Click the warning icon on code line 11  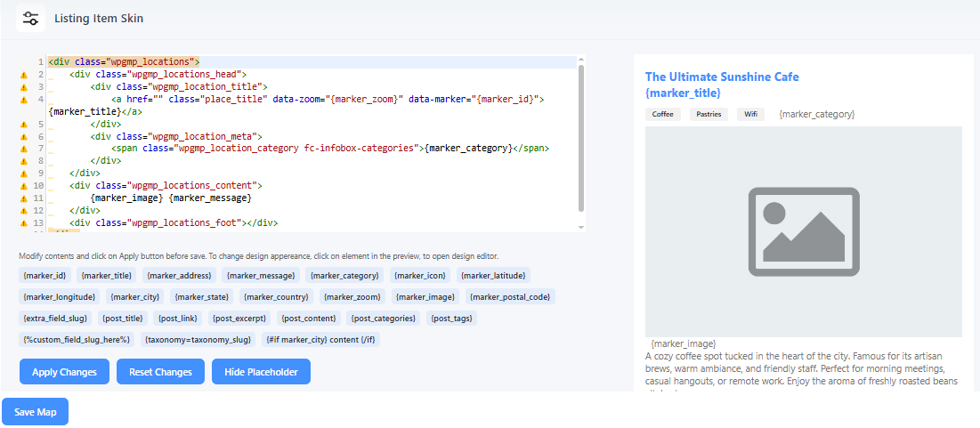pos(24,198)
